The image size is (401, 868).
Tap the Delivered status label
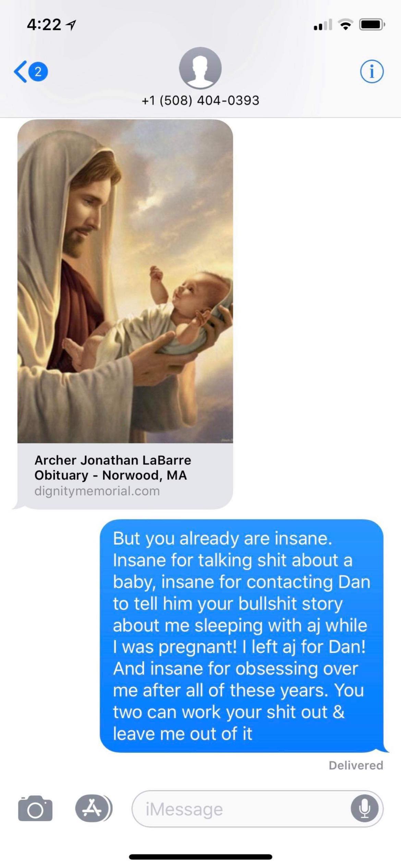[356, 765]
